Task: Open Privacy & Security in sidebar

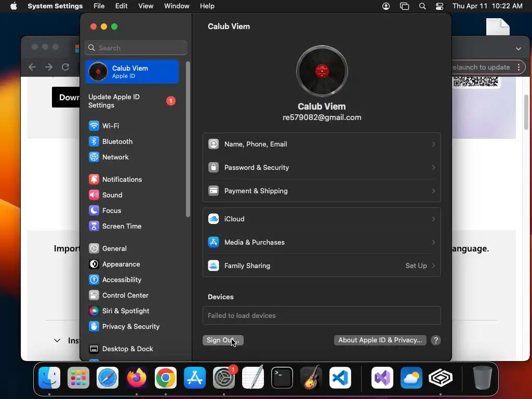Action: (x=124, y=327)
